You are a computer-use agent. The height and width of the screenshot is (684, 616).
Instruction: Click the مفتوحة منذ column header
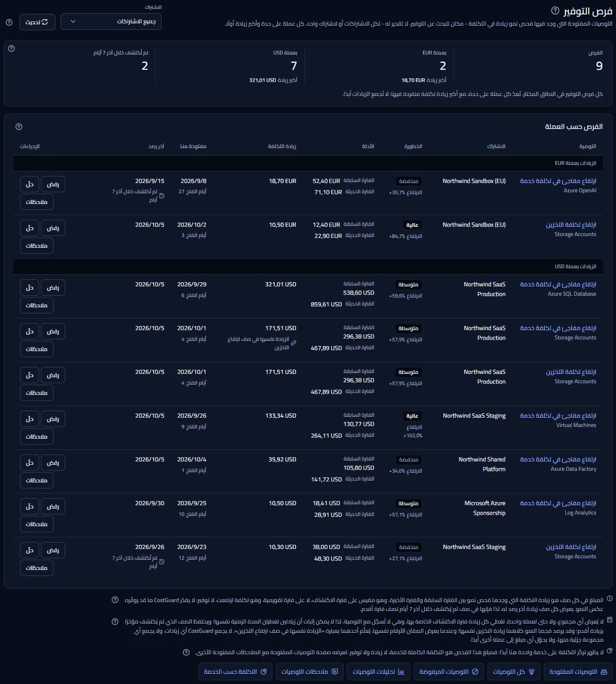(x=193, y=146)
